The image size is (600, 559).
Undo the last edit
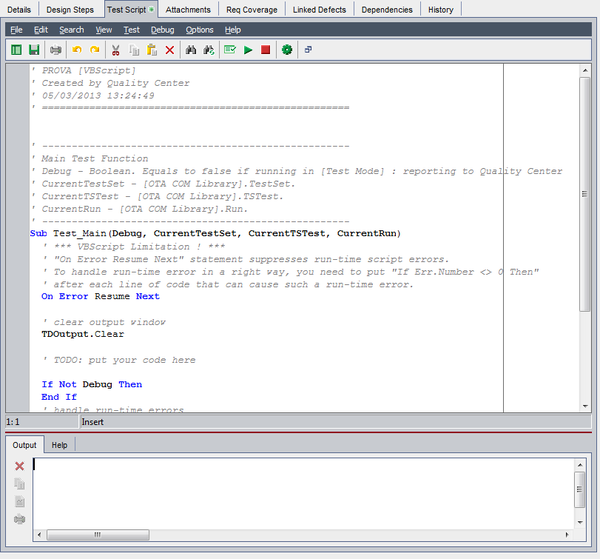77,50
